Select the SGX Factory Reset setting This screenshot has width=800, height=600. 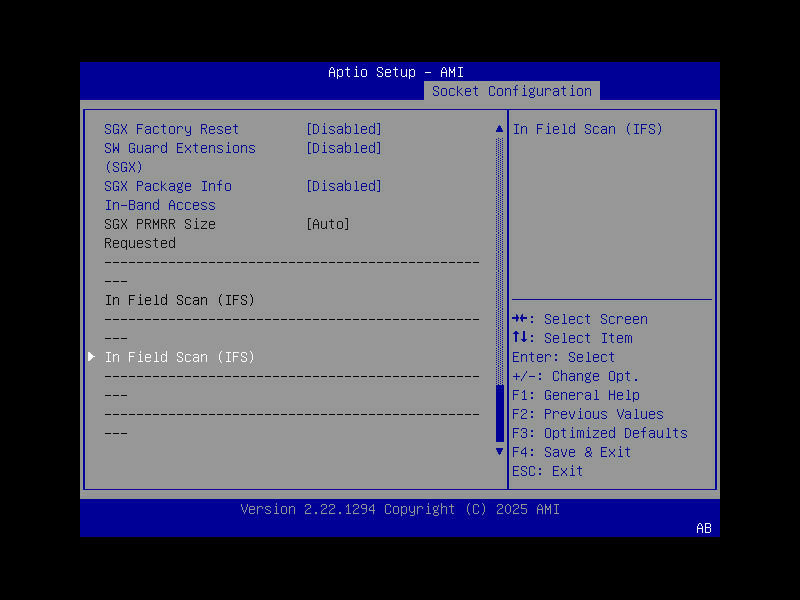click(x=170, y=128)
